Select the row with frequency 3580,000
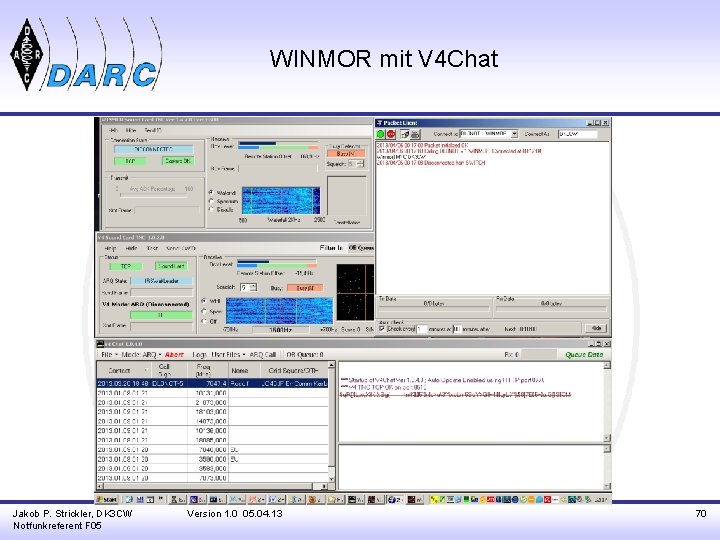The image size is (720, 540). coord(213,459)
